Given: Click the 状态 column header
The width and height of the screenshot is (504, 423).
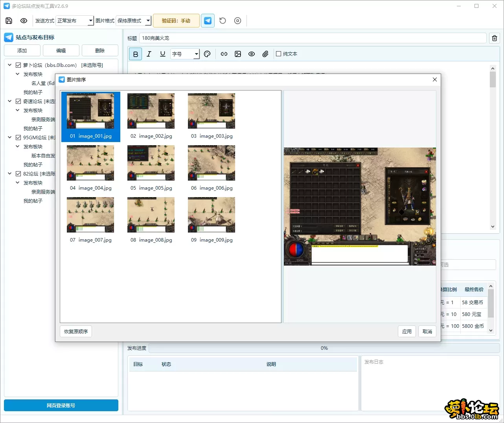Looking at the screenshot, I should (166, 364).
